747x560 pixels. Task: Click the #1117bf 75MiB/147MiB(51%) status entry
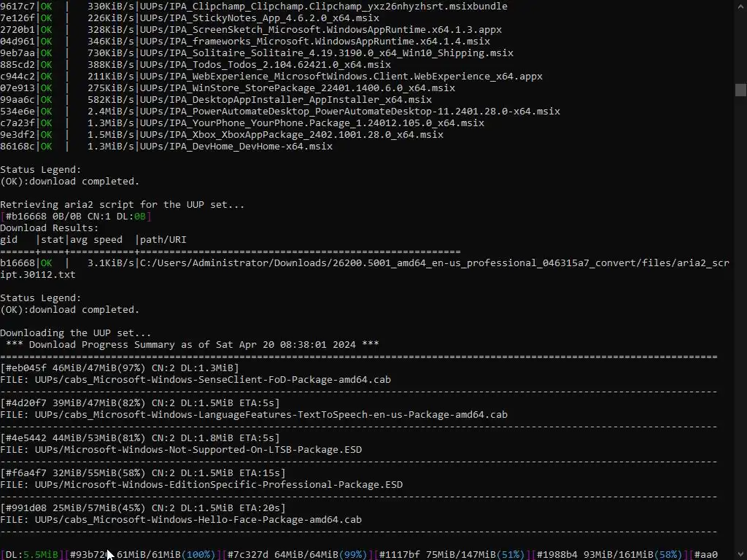452,555
